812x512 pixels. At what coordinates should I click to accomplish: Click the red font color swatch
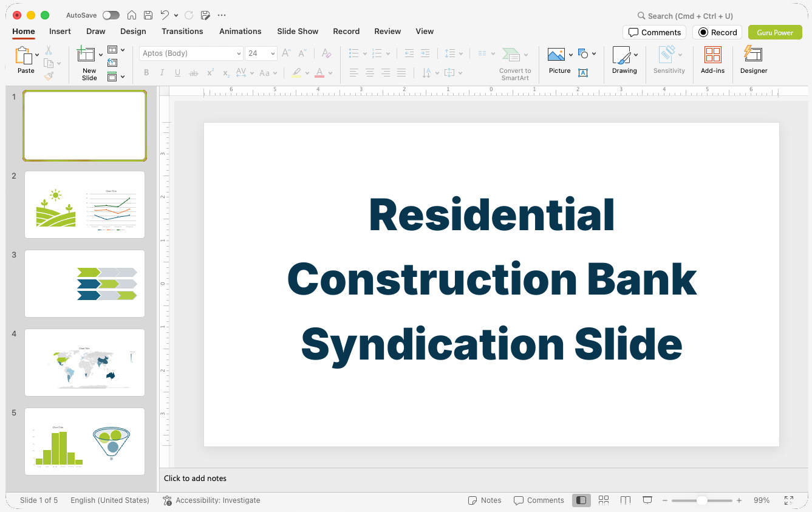[319, 73]
